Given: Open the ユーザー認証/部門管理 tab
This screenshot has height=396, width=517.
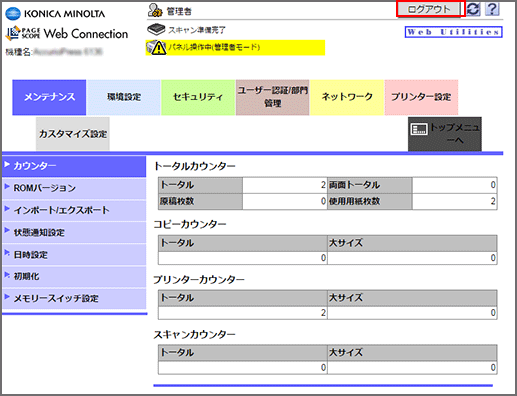Looking at the screenshot, I should pos(272,97).
